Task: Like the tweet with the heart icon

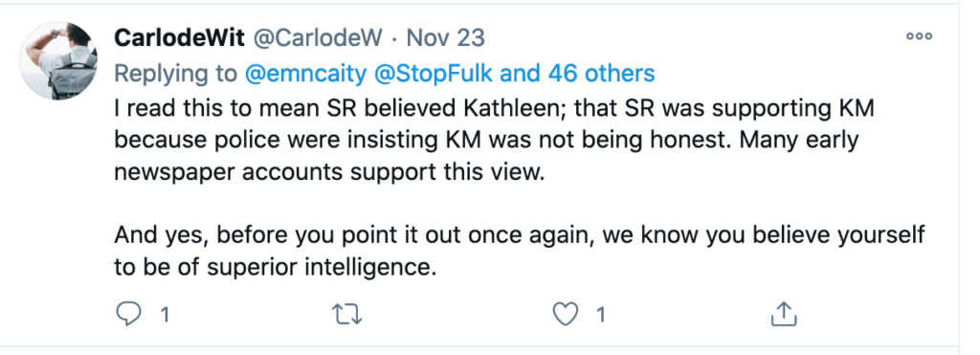Action: tap(567, 315)
